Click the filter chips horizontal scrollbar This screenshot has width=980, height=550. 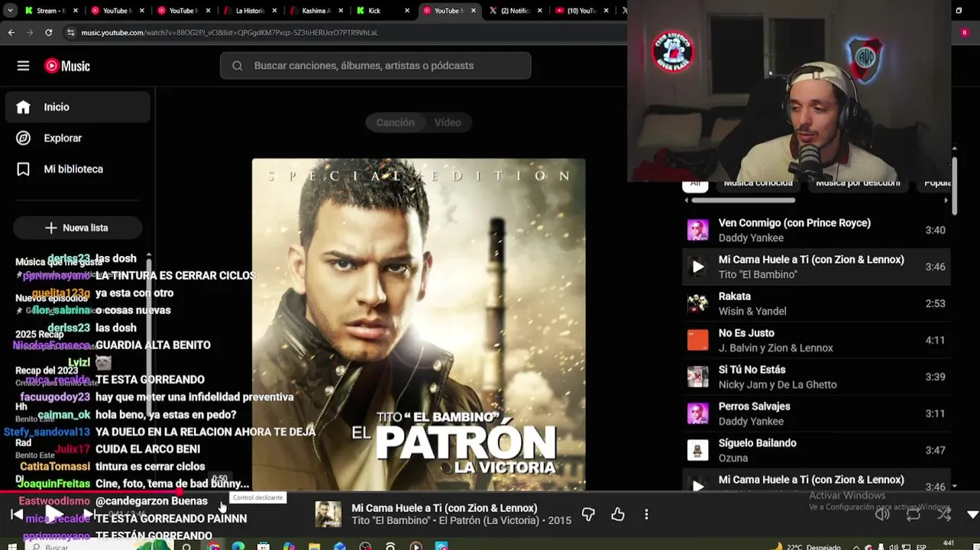[743, 200]
